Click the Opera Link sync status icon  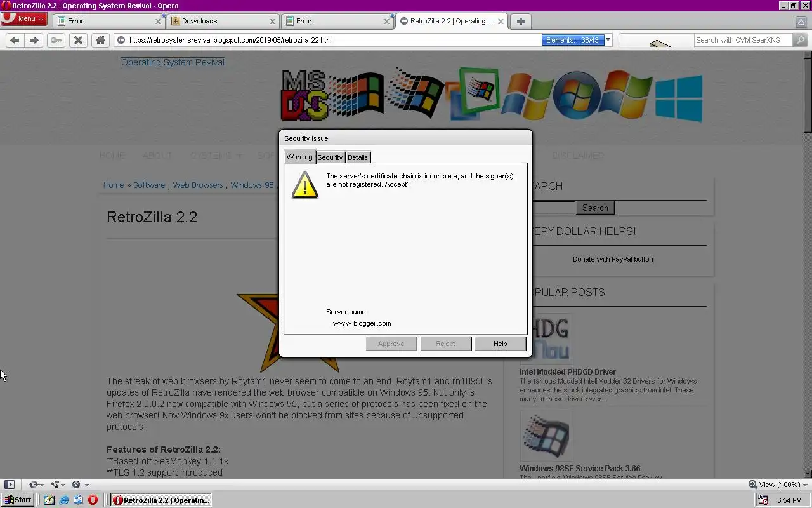(x=33, y=485)
